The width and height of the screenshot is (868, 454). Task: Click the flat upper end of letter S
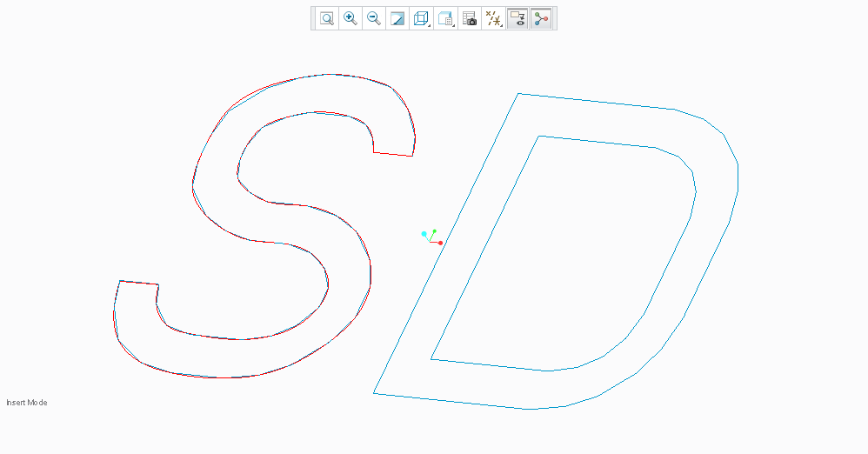(x=393, y=155)
